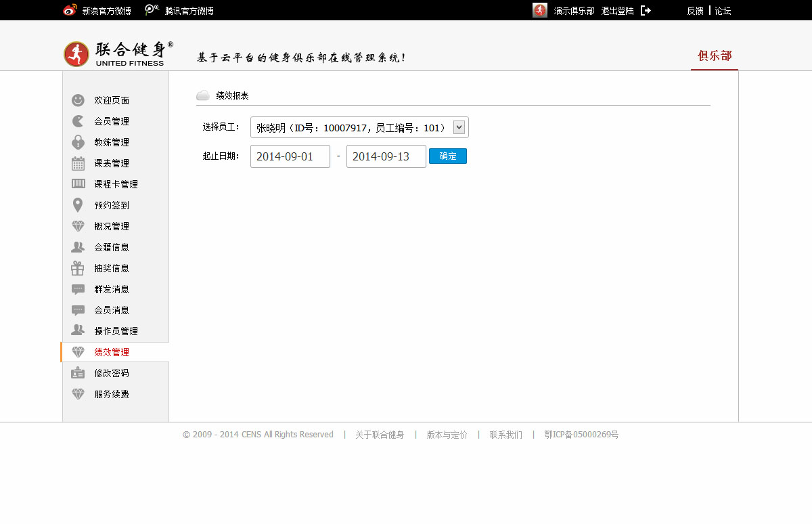This screenshot has height=524, width=812.
Task: Click the logout arrow icon after 退出登陆
Action: 646,11
